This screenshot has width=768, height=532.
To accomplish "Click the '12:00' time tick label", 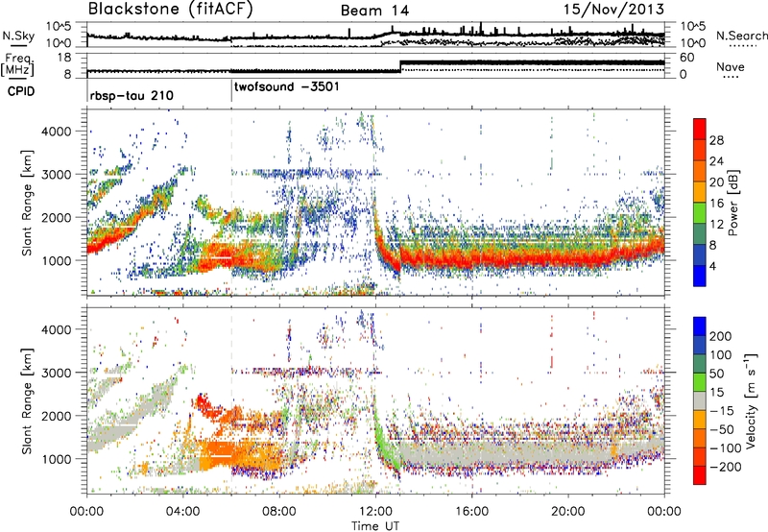I will [x=375, y=512].
